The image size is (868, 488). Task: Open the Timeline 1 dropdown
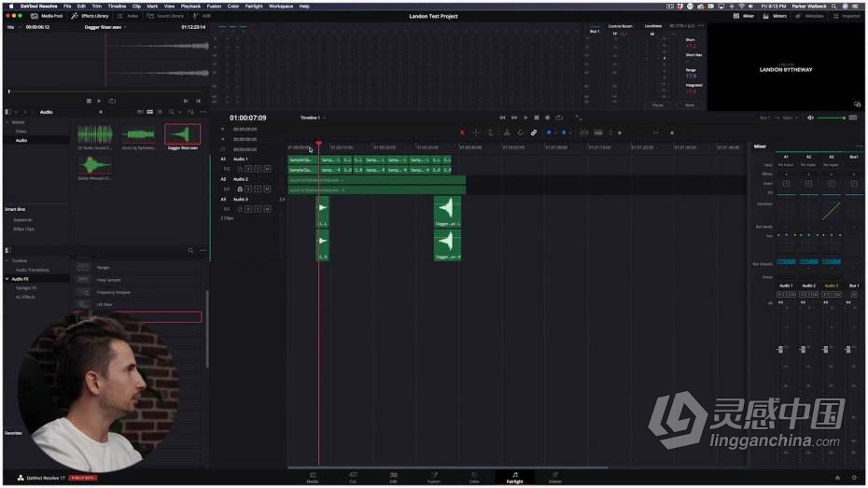(x=314, y=118)
